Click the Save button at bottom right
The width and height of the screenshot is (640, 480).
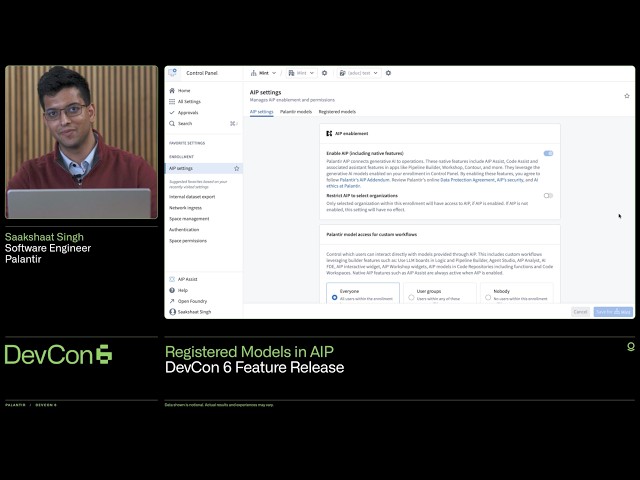click(613, 312)
